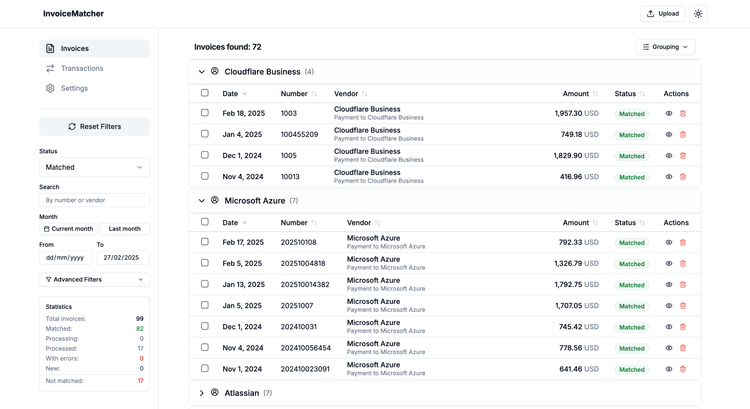Image resolution: width=750 pixels, height=409 pixels.
Task: Check the Nov 1, 2024 Azure invoice
Action: pos(205,368)
